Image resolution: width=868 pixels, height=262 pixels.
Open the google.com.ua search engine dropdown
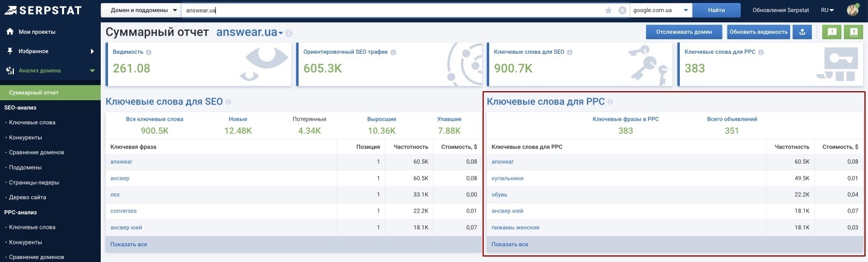tap(661, 10)
